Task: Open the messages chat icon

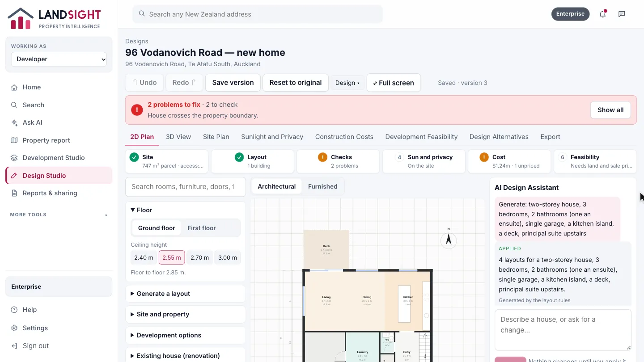Action: (622, 14)
